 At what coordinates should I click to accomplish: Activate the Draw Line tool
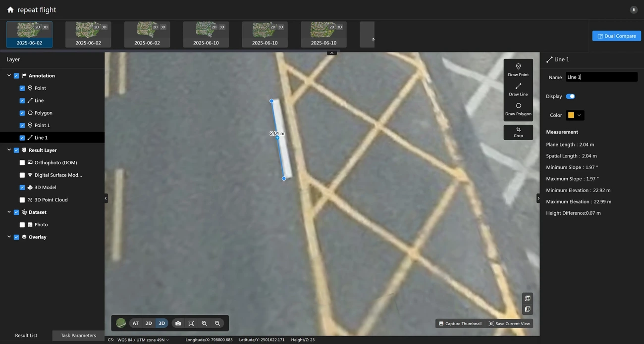tap(518, 89)
